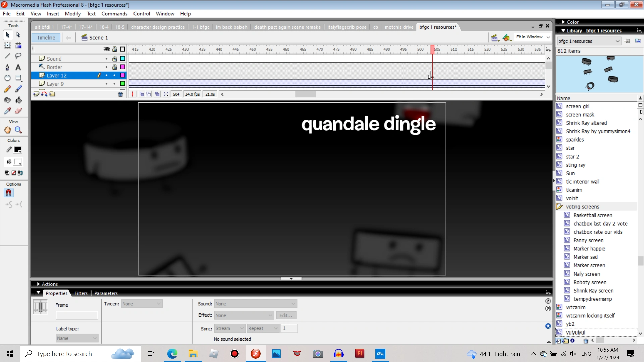Open the Sync Stream dropdown
The height and width of the screenshot is (362, 644).
[229, 328]
